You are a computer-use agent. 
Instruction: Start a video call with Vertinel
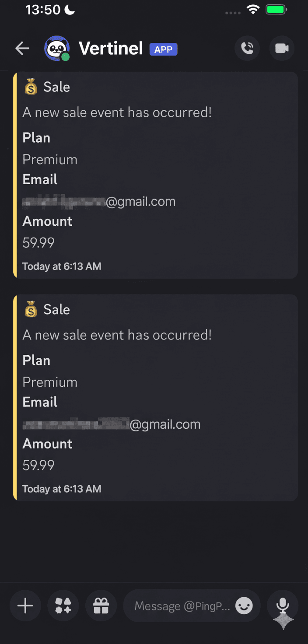click(x=281, y=48)
